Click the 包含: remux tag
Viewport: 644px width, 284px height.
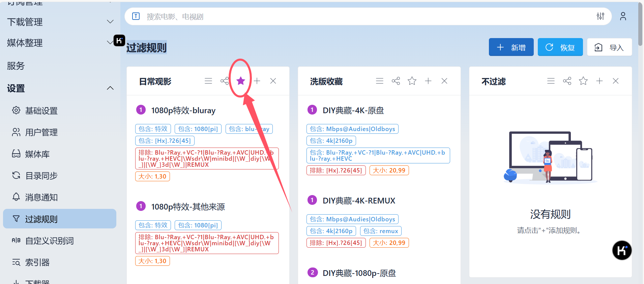point(381,231)
